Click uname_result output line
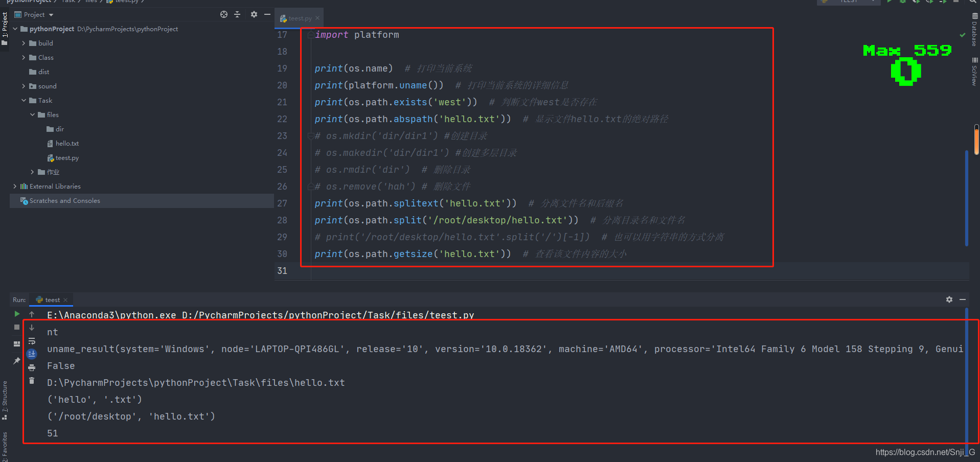980x462 pixels. (x=505, y=349)
